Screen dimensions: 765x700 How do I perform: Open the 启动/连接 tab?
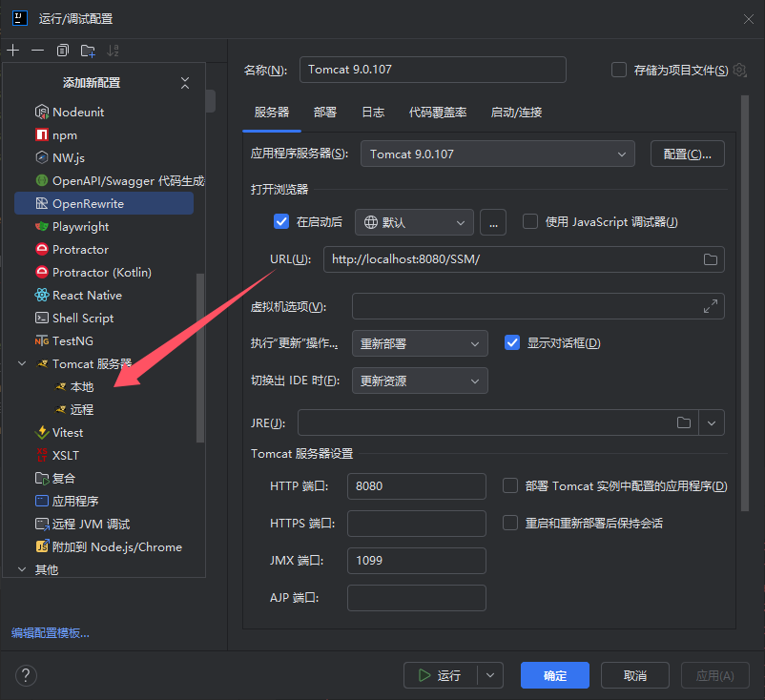click(x=516, y=113)
